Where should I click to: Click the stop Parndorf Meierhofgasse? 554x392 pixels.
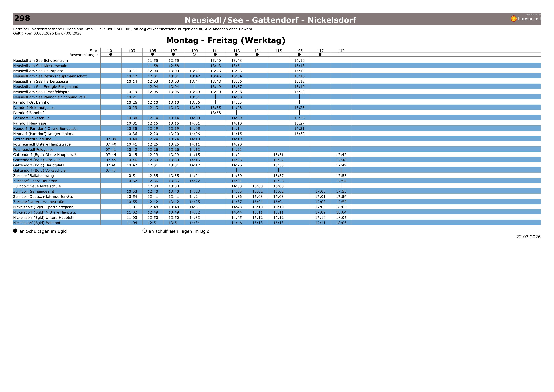pos(34,108)
